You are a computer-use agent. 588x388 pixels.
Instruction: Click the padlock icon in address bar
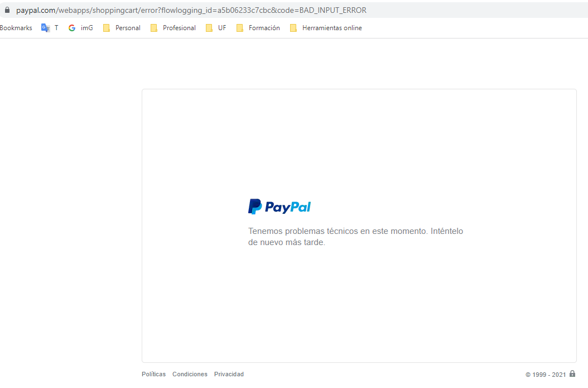(7, 9)
